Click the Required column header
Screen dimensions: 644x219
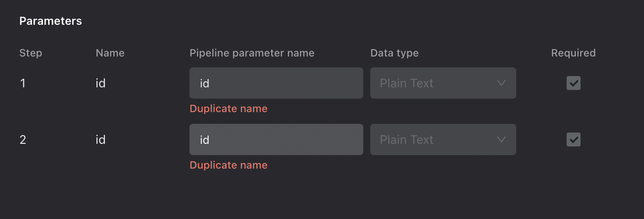click(x=573, y=53)
